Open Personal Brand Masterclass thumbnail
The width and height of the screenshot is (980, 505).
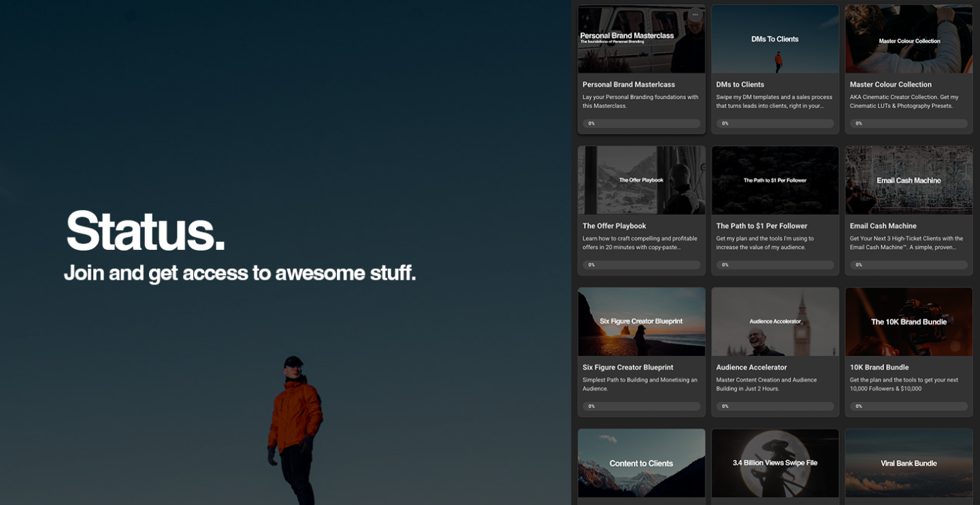641,39
